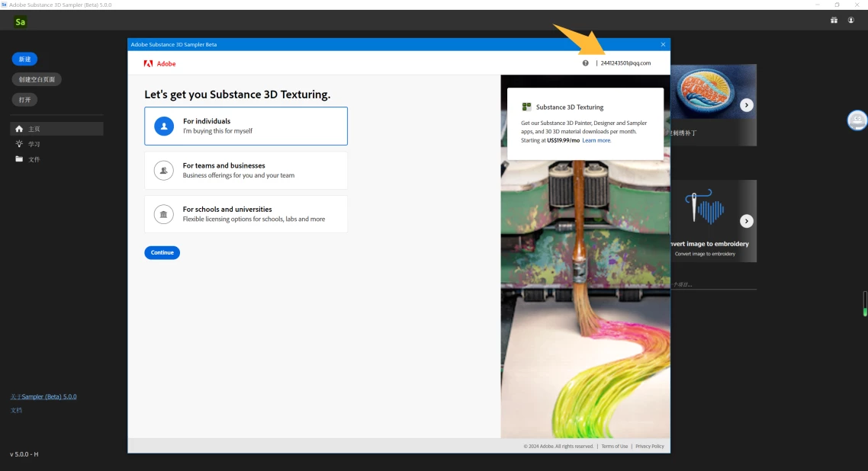This screenshot has width=868, height=471.
Task: Click the floating assistant face icon at right edge
Action: pyautogui.click(x=857, y=120)
